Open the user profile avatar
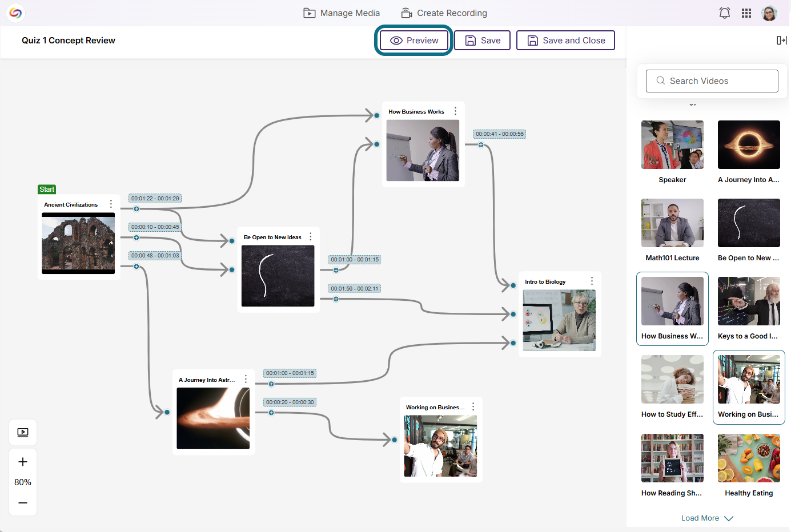This screenshot has width=791, height=532. click(769, 13)
